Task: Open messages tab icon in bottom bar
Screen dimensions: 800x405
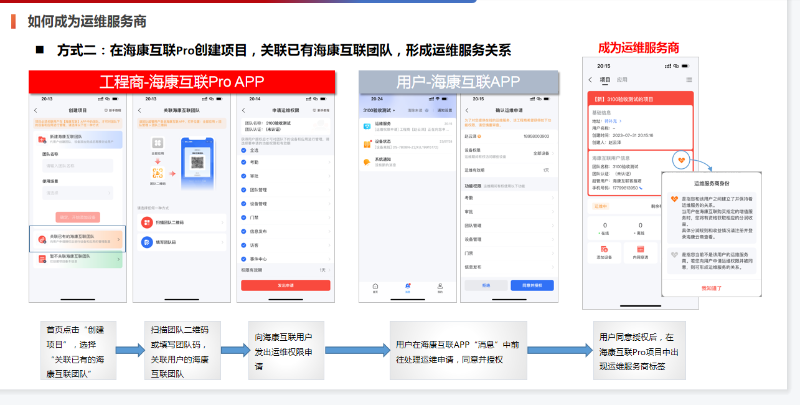Action: 408,287
